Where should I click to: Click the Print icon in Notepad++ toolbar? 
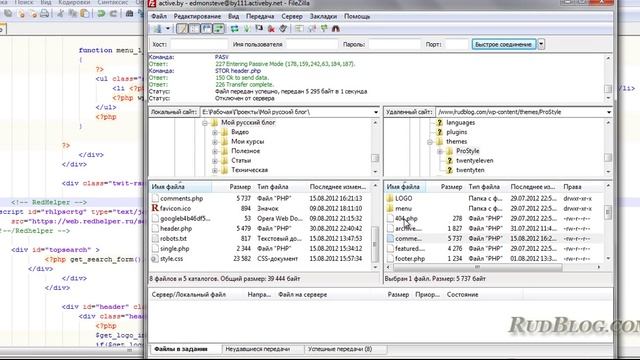[x=44, y=13]
